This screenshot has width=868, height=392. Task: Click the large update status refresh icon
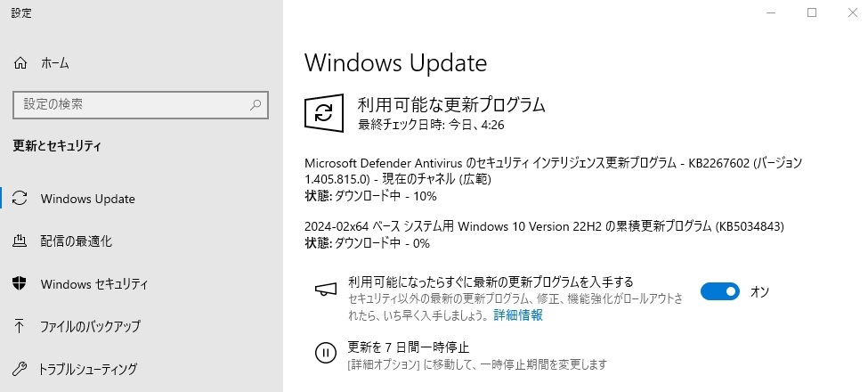[x=325, y=113]
